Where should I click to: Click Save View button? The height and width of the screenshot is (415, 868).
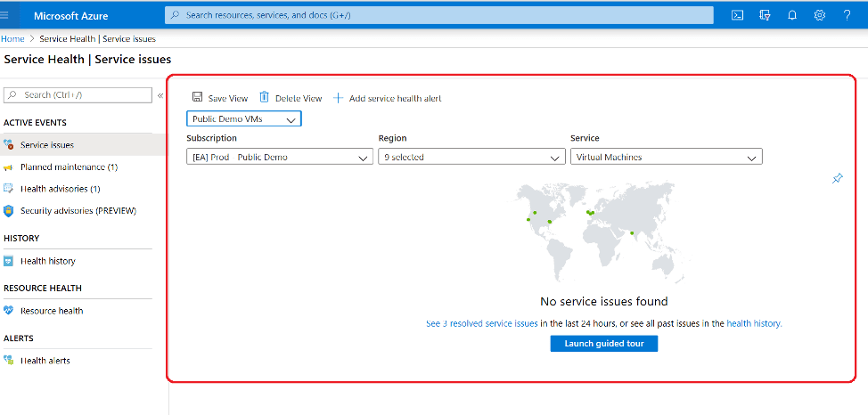pos(220,98)
